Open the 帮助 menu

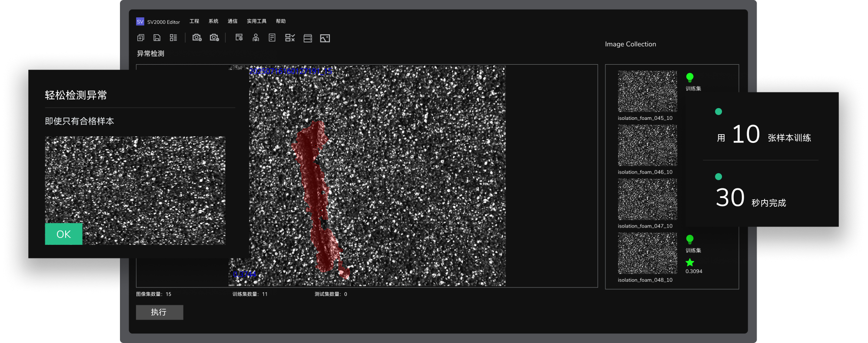(x=281, y=21)
